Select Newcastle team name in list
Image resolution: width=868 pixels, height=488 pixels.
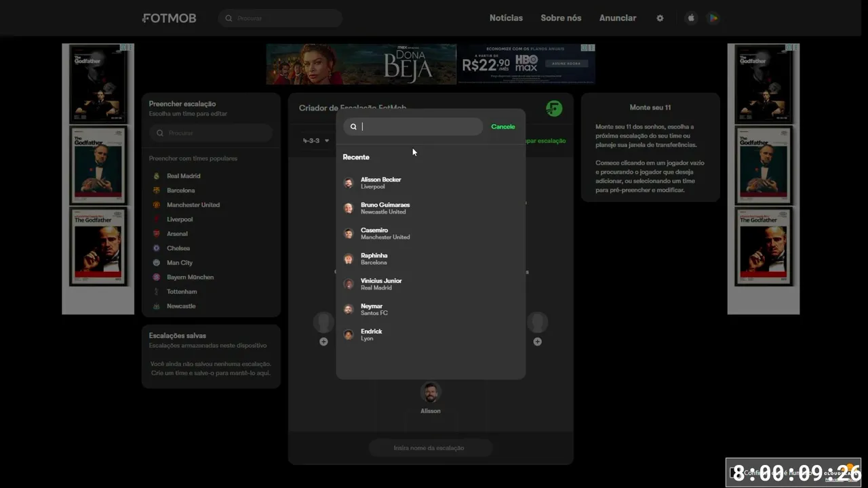click(x=181, y=306)
